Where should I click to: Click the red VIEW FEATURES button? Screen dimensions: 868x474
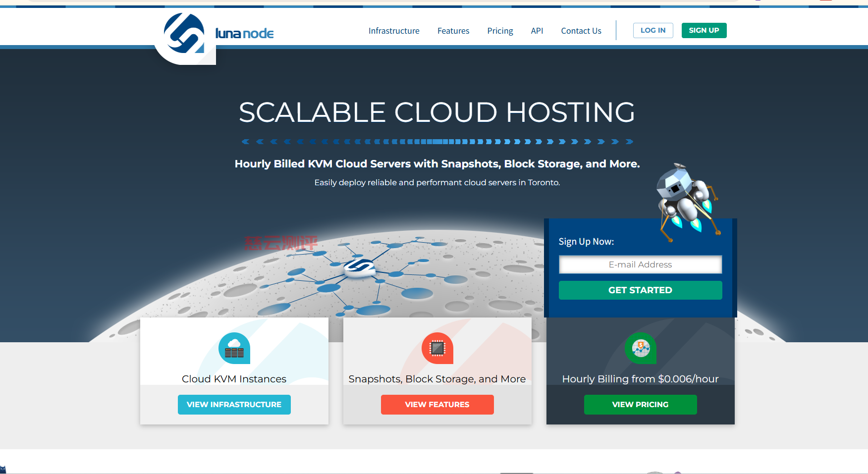[x=437, y=405]
